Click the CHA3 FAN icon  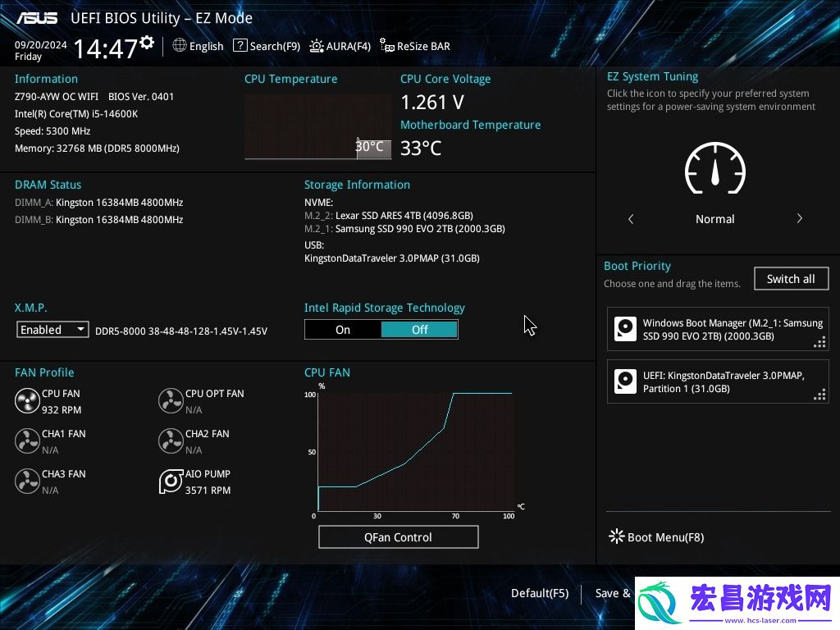pos(27,481)
